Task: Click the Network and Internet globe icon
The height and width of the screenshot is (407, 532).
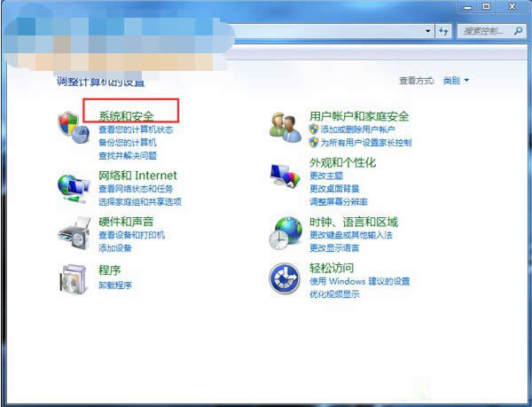Action: pos(74,189)
